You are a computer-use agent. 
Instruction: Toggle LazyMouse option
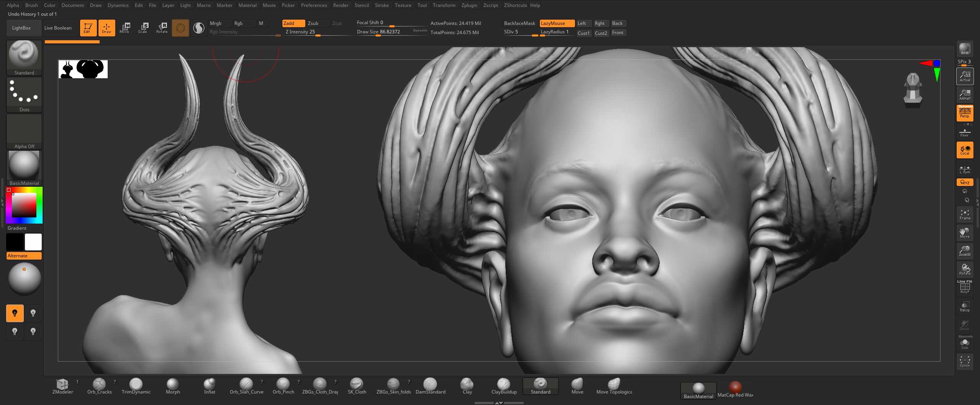click(557, 23)
